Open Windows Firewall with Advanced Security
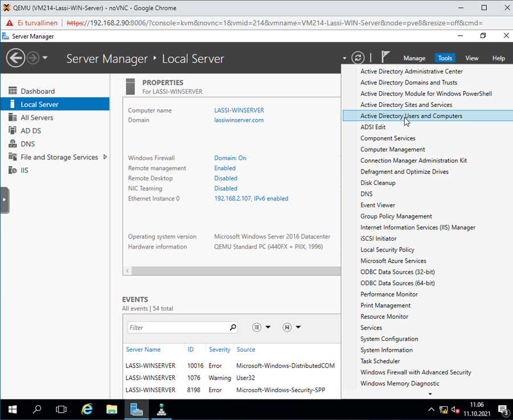Screen dimensions: 513x420 [x=416, y=372]
